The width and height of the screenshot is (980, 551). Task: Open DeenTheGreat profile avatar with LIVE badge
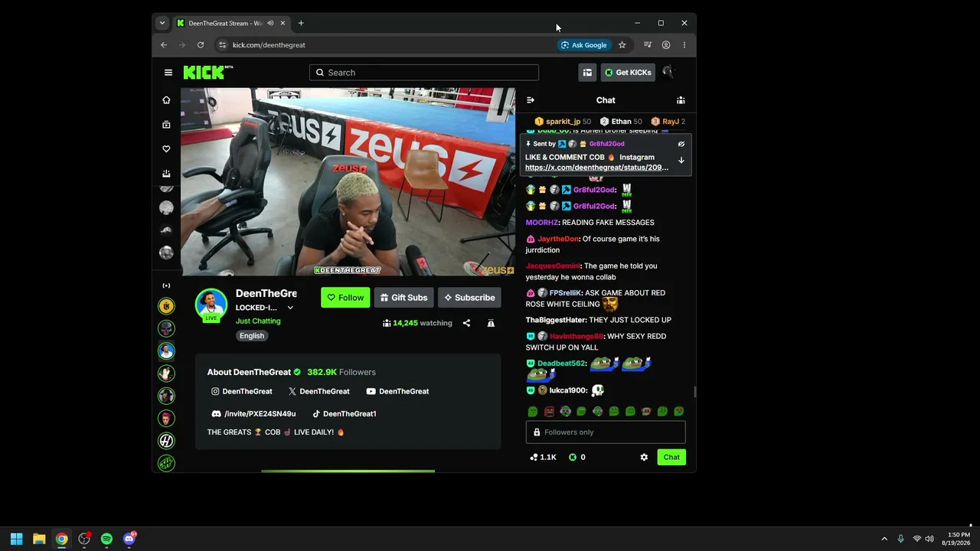click(211, 305)
